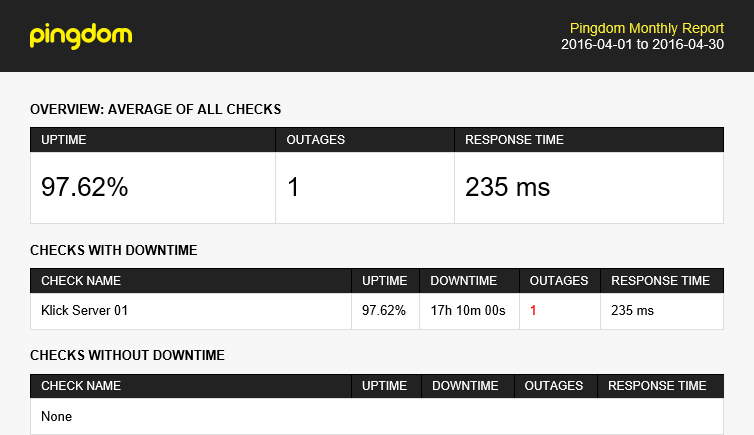The image size is (754, 435).
Task: Click the red outages count for Klick Server 01
Action: (x=533, y=311)
